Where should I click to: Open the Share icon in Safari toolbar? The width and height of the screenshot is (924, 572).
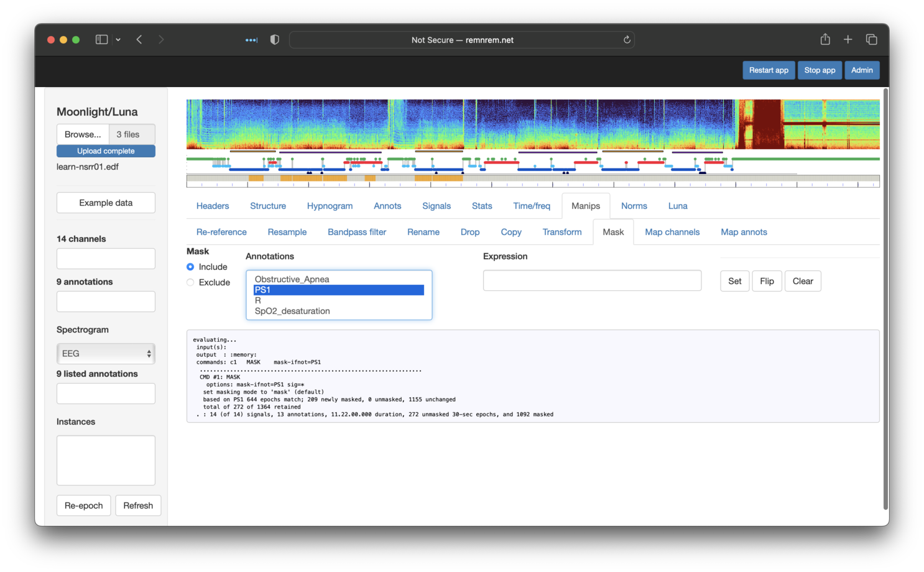(825, 40)
